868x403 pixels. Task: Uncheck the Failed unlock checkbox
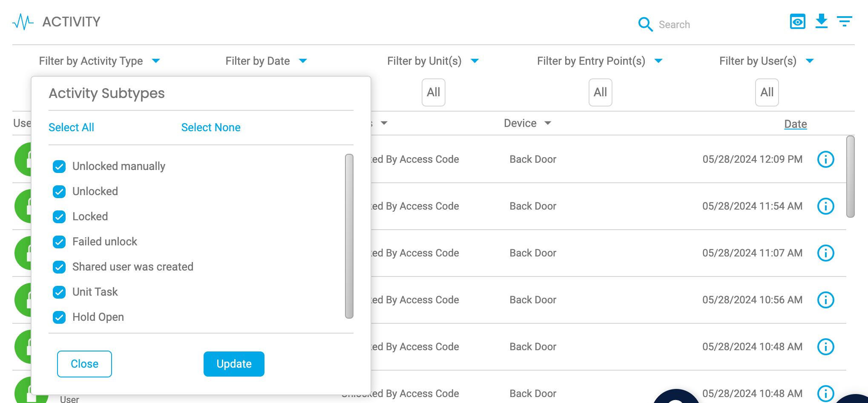[x=59, y=242]
